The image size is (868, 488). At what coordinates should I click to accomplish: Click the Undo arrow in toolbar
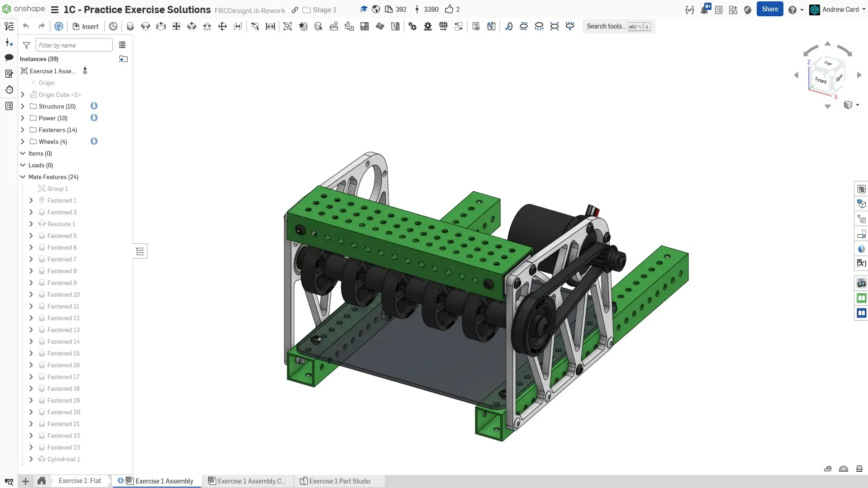(26, 27)
